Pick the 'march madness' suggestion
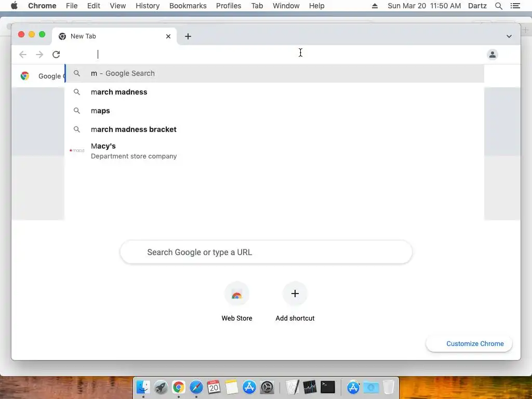 click(274, 92)
